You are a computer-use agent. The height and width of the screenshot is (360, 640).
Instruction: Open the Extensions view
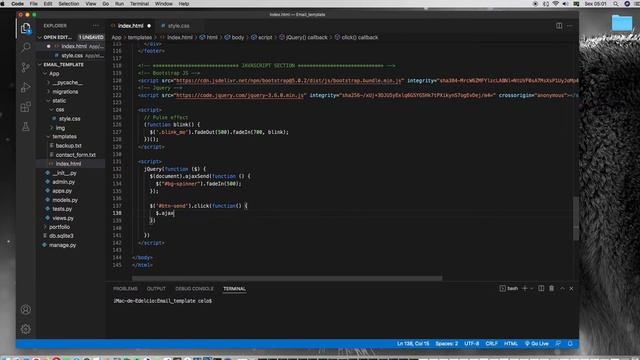click(x=26, y=107)
